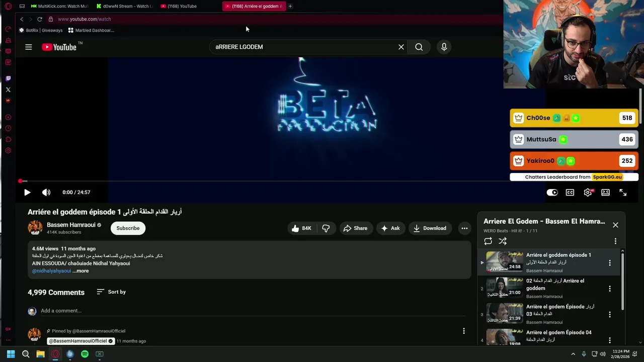Open the YouTube hamburger guide menu

[x=29, y=47]
